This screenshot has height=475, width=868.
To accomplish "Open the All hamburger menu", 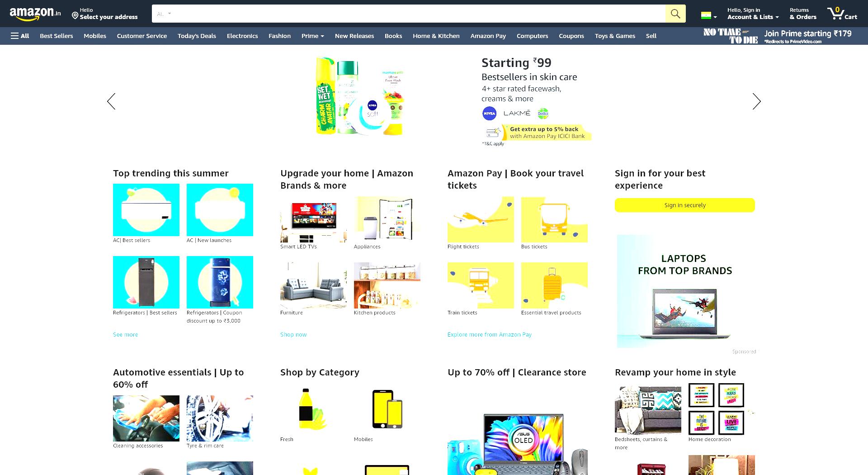I will click(20, 36).
